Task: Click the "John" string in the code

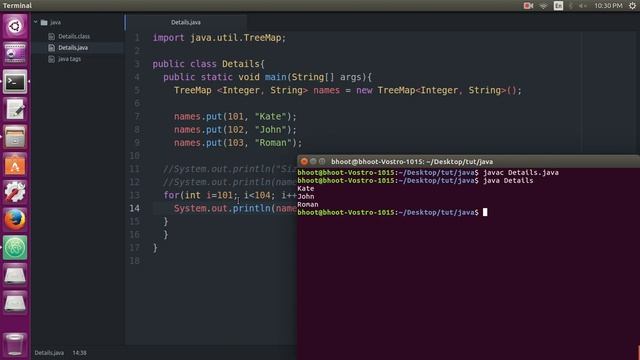Action: pyautogui.click(x=270, y=130)
